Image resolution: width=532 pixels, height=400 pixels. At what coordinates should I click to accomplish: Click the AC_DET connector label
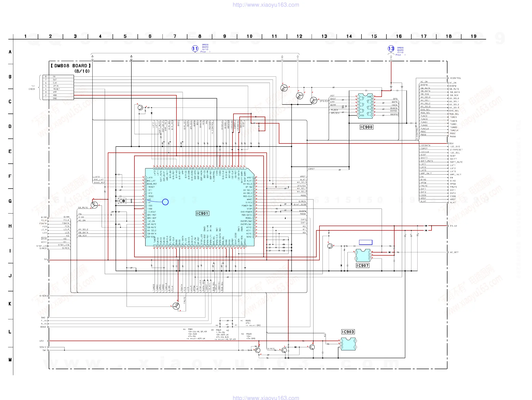click(454, 252)
